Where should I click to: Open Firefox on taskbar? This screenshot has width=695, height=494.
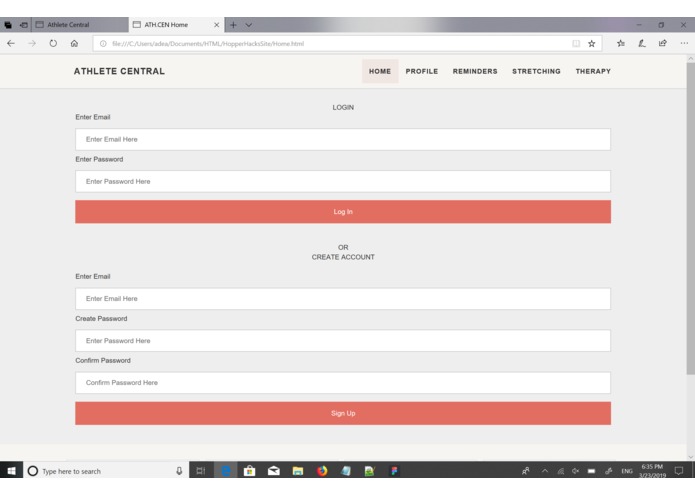pyautogui.click(x=322, y=471)
